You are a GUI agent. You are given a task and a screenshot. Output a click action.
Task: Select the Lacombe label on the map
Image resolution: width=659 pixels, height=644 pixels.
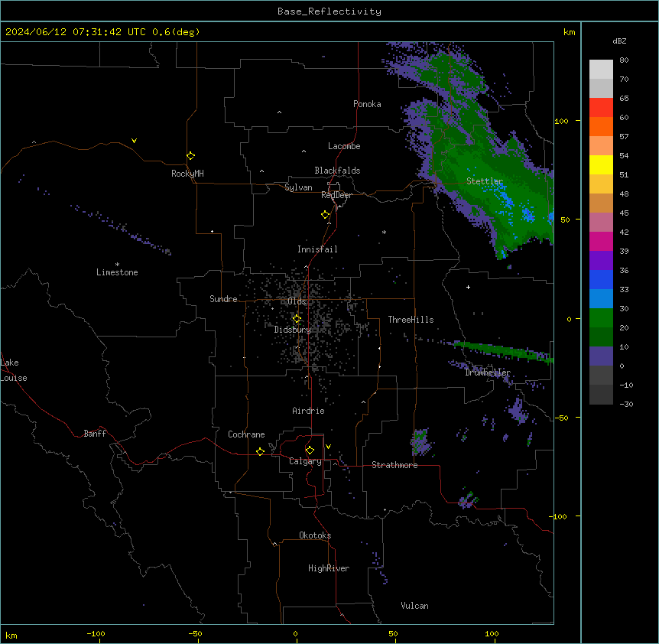[x=344, y=146]
